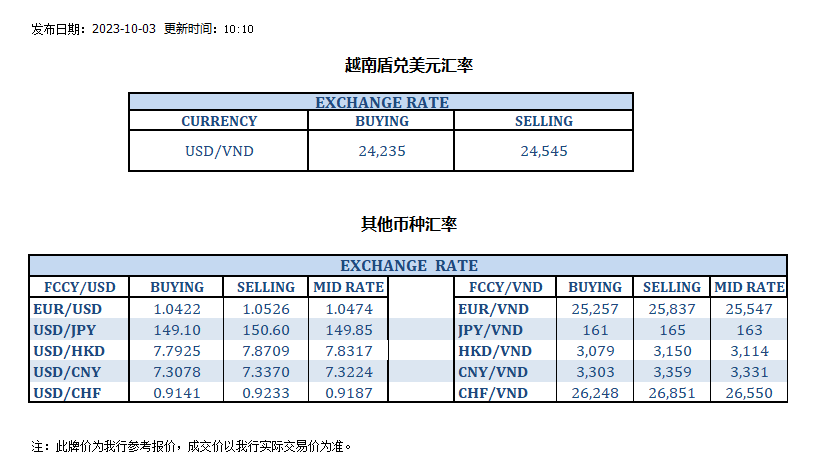Viewport: 828px width, 476px height.
Task: Select the 越南盾兑美元汇率 heading
Action: [408, 66]
